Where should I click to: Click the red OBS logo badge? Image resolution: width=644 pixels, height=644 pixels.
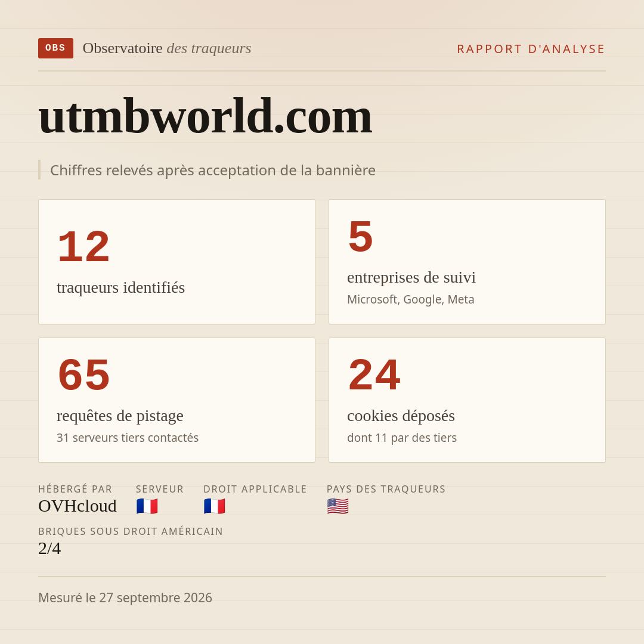pyautogui.click(x=56, y=48)
